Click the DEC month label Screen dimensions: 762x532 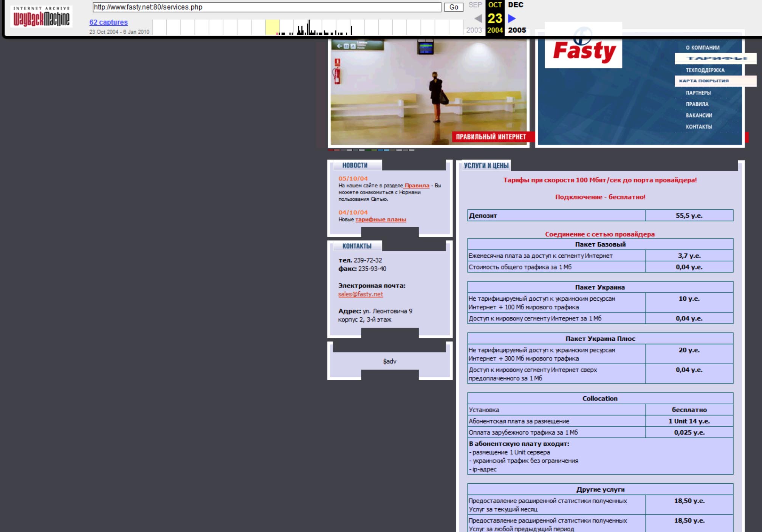pos(515,5)
